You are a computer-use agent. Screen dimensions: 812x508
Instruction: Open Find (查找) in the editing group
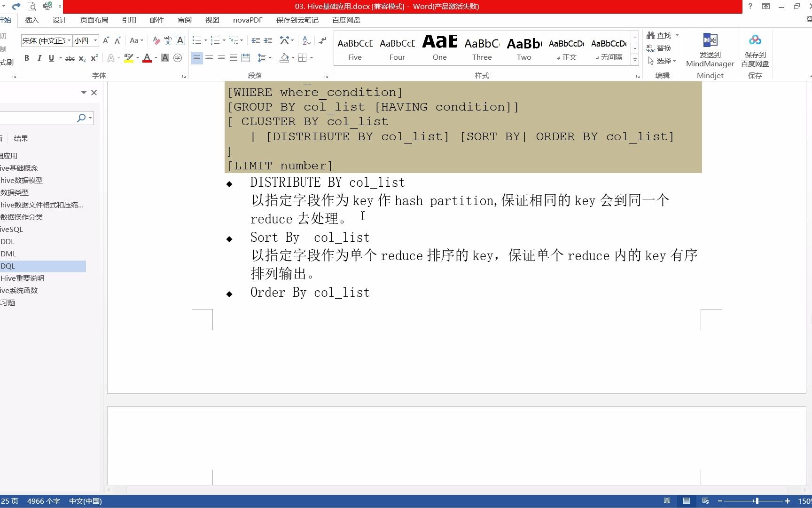660,35
